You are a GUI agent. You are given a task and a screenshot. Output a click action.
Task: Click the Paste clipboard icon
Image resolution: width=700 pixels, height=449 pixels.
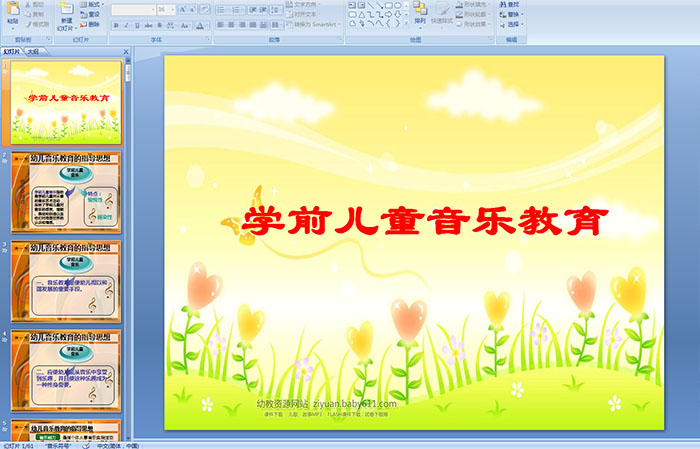(13, 8)
